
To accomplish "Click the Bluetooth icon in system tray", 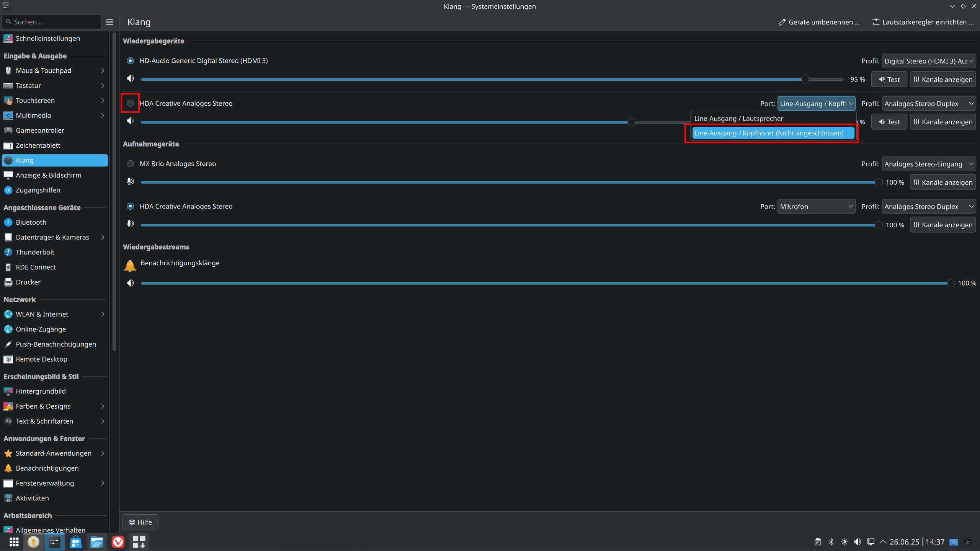I will click(x=831, y=542).
